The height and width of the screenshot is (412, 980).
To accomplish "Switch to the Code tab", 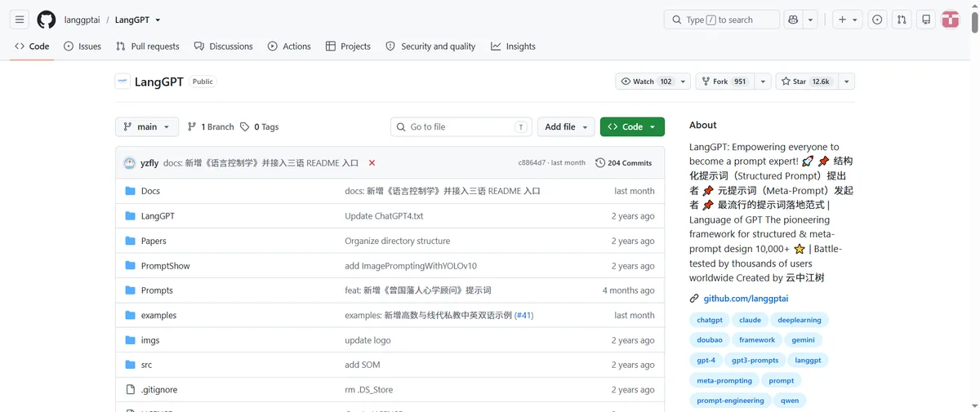I will [x=32, y=47].
